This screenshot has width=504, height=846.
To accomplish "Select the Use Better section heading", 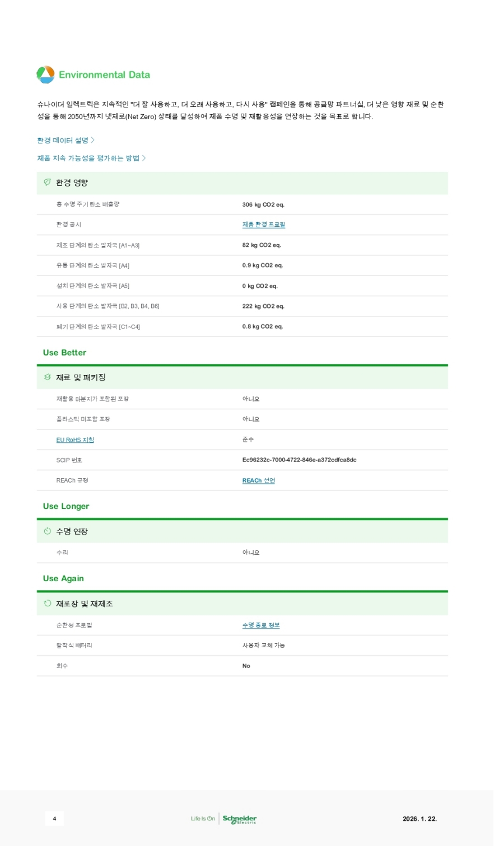I will point(64,353).
